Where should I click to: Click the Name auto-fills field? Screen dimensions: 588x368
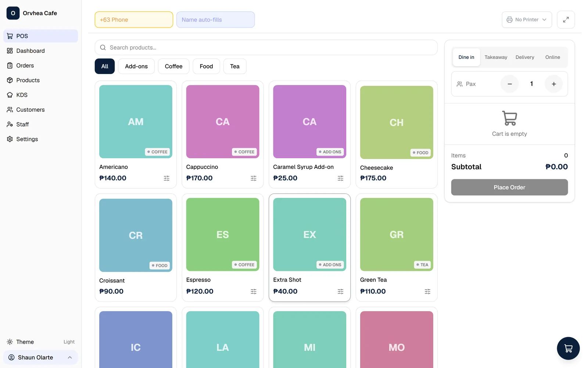point(215,20)
